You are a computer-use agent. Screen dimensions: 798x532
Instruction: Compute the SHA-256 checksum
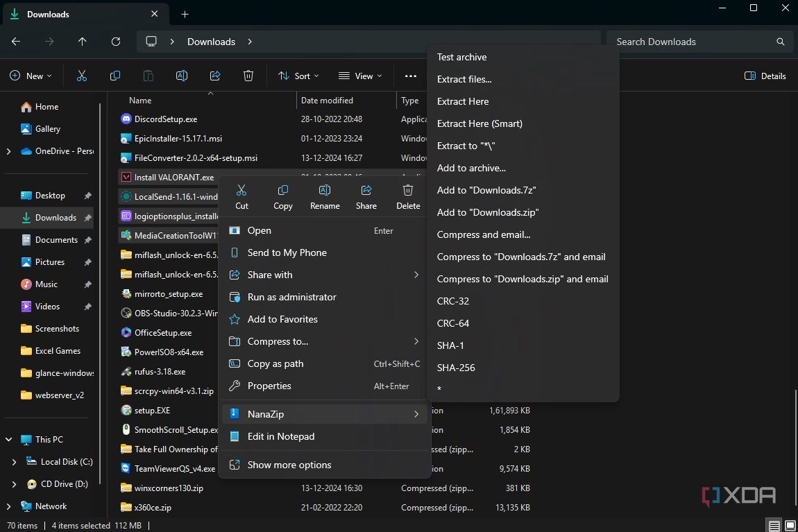[523, 368]
